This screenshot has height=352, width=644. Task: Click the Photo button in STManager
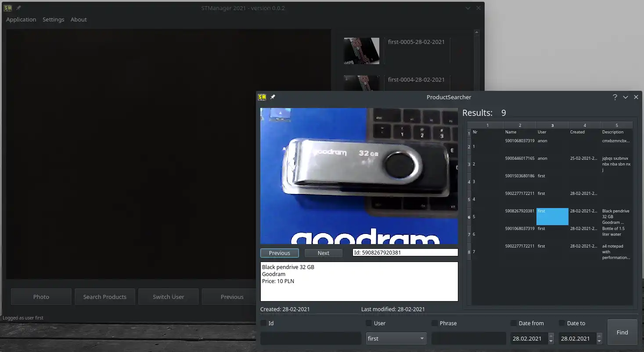pyautogui.click(x=41, y=297)
